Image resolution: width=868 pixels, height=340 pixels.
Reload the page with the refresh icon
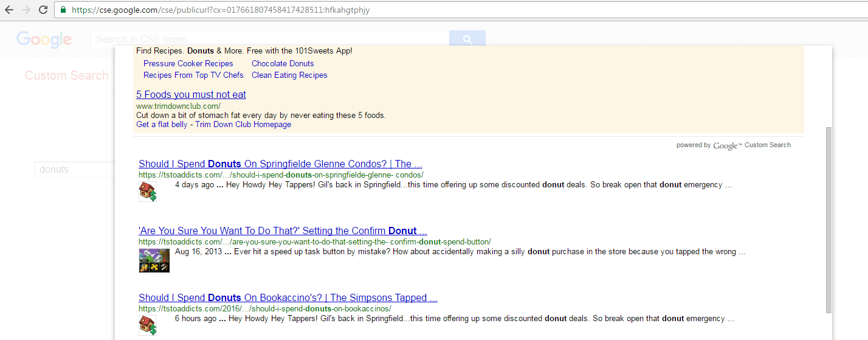43,10
